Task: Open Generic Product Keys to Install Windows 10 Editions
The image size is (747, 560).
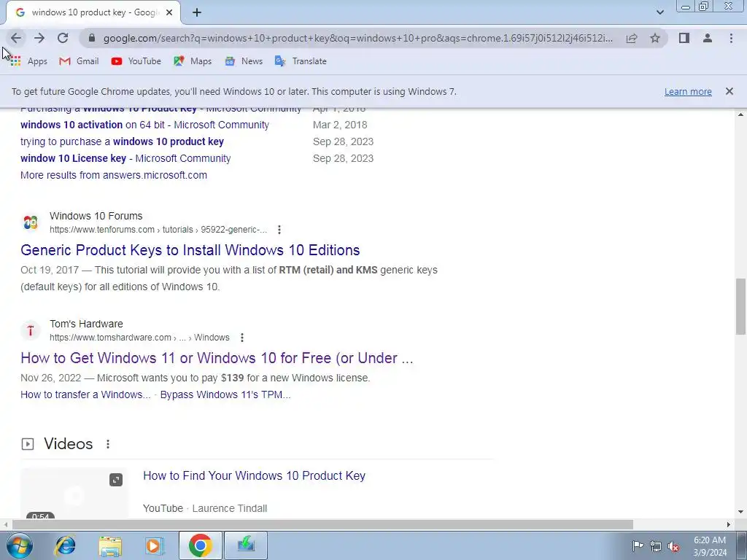Action: (x=190, y=250)
